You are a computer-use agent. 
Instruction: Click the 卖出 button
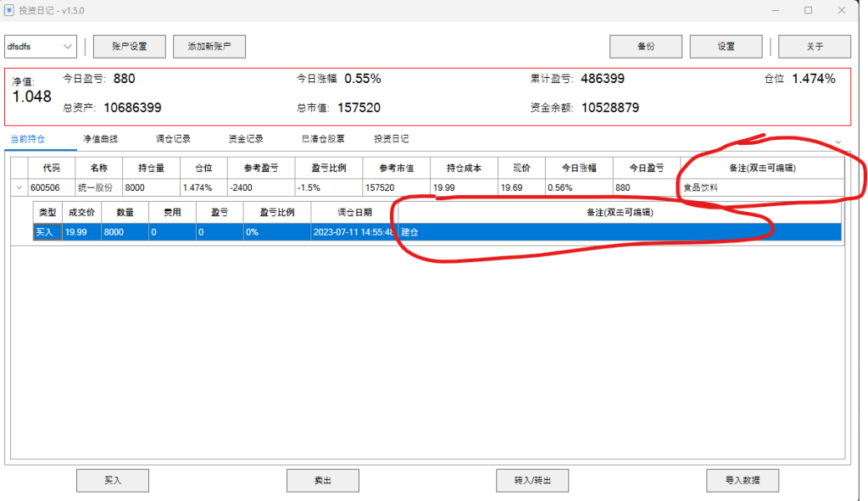pos(322,481)
